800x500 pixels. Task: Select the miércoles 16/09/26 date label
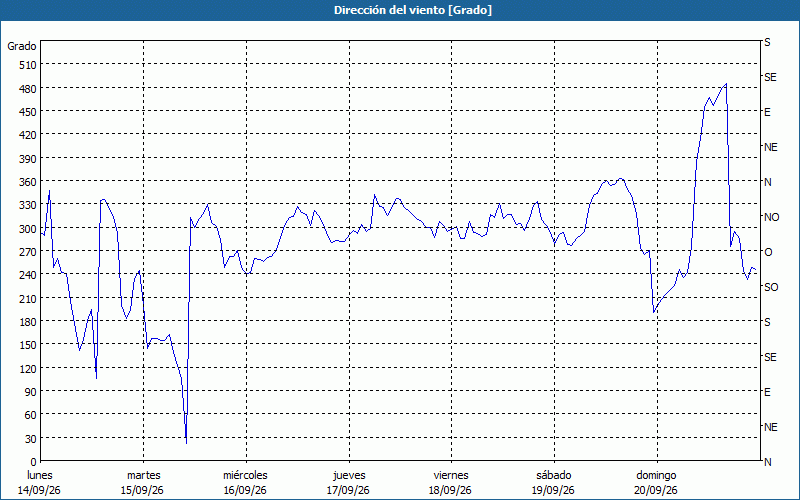point(245,483)
